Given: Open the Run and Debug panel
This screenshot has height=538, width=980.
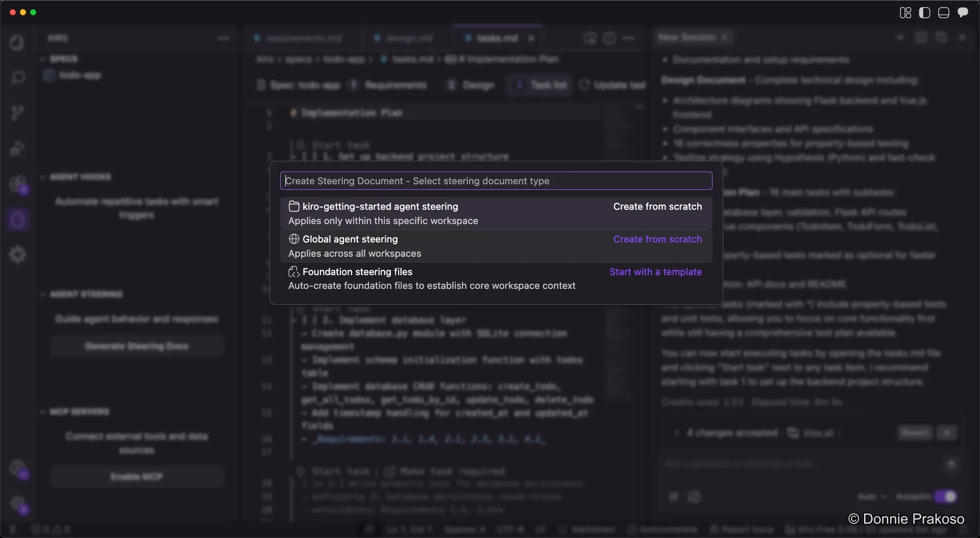Looking at the screenshot, I should [18, 148].
